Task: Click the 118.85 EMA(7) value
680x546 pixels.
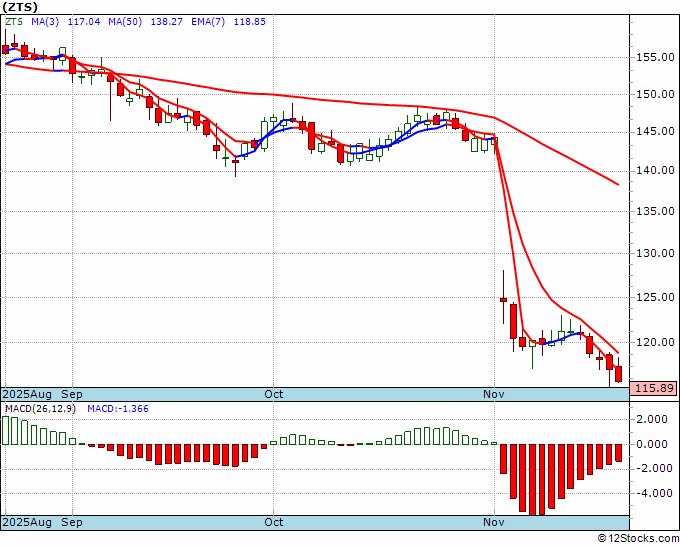Action: pos(250,22)
